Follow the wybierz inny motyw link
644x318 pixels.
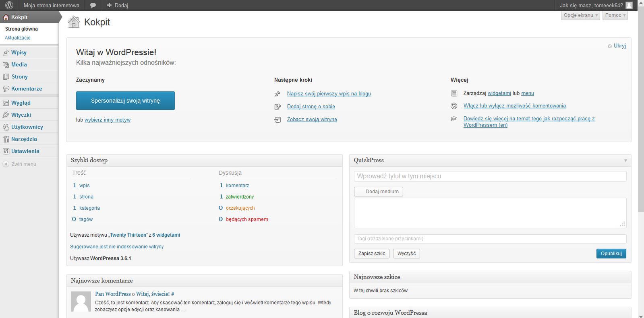point(108,120)
